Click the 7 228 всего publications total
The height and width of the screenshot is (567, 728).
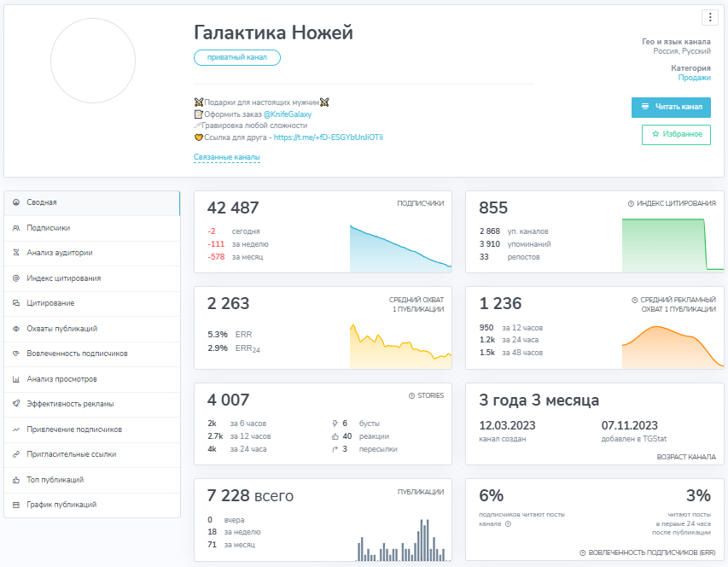(250, 495)
